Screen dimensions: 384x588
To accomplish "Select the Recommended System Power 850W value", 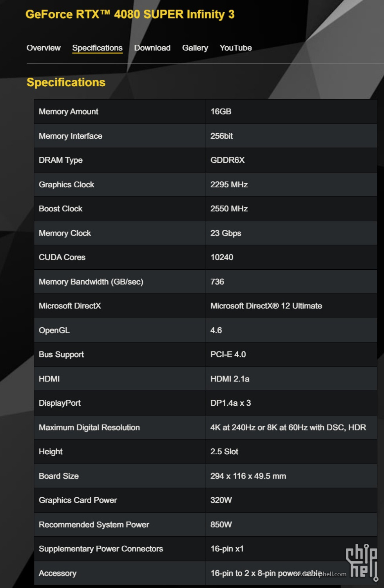I will (221, 525).
